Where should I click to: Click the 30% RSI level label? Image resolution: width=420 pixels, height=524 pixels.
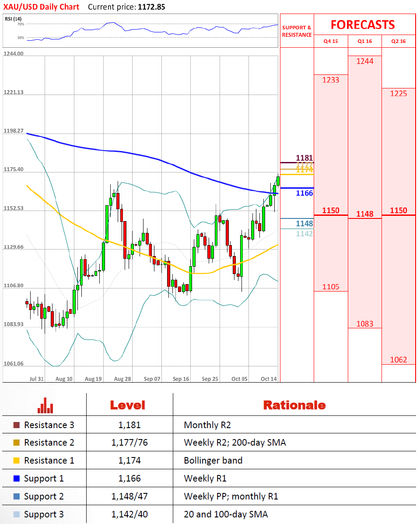pyautogui.click(x=21, y=38)
